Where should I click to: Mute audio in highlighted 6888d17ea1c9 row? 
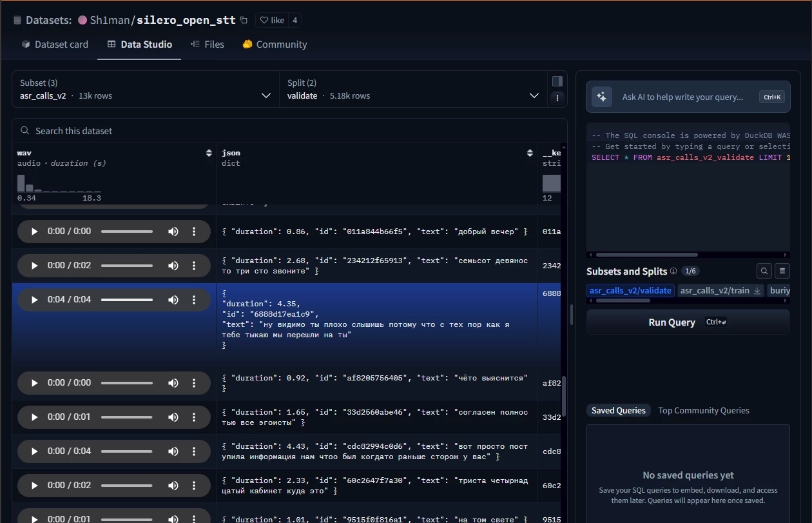tap(173, 300)
